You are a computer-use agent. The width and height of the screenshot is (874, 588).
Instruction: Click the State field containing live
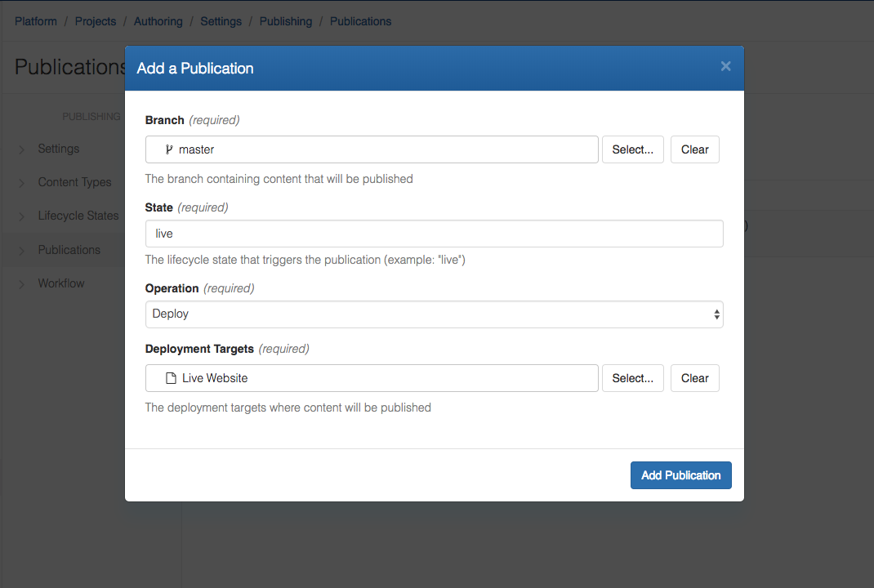tap(434, 233)
